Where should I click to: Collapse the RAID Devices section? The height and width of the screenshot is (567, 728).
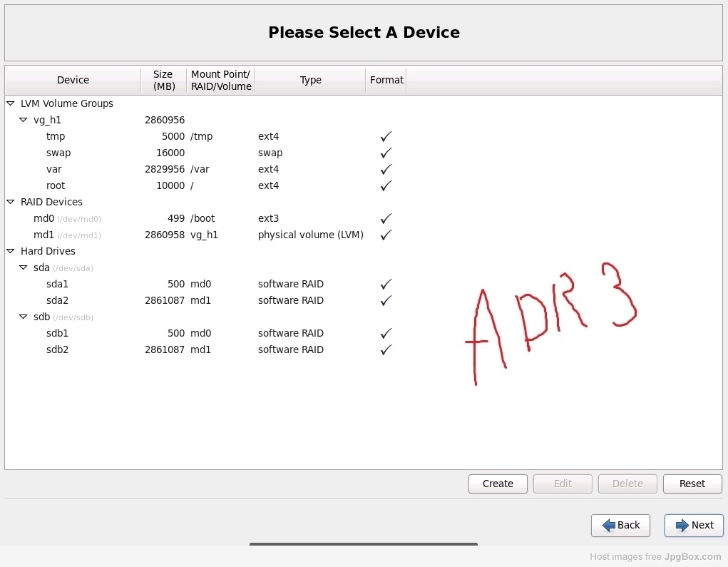click(x=11, y=202)
